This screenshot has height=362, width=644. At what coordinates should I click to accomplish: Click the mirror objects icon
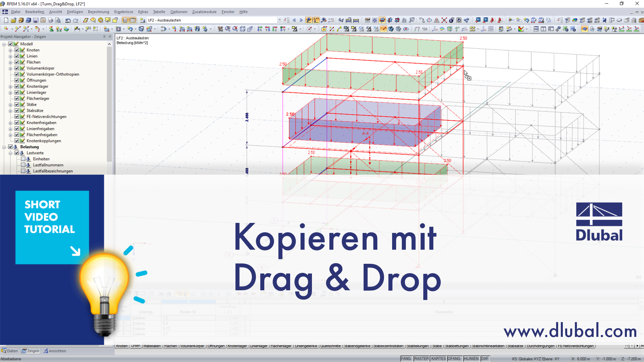pos(437,20)
